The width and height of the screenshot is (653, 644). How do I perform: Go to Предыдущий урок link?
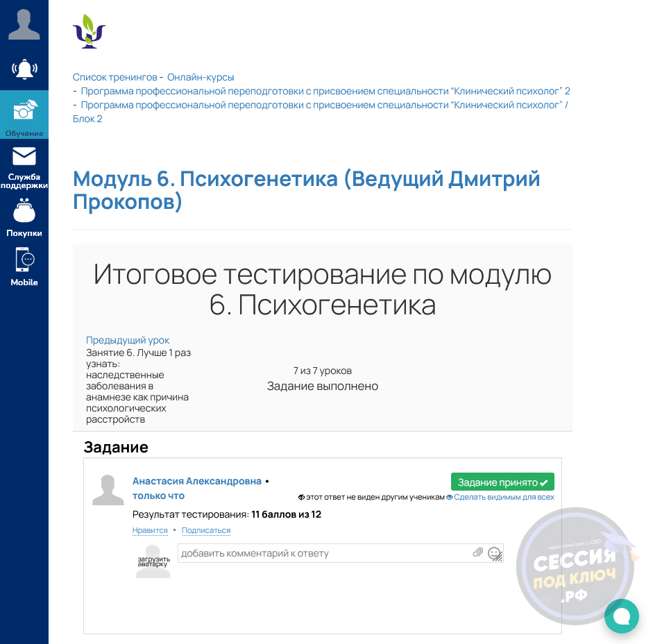click(x=128, y=340)
